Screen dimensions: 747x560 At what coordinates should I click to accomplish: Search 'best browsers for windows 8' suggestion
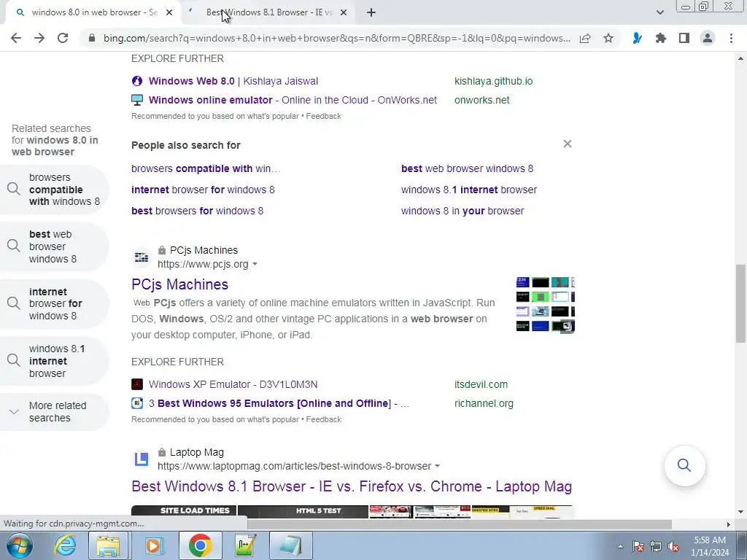(x=197, y=211)
